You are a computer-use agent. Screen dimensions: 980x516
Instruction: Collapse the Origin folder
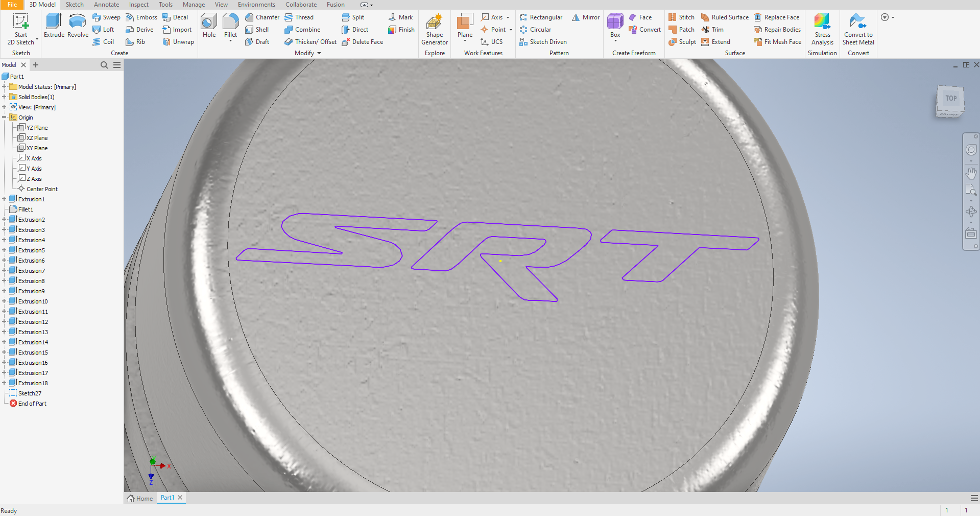click(x=4, y=118)
